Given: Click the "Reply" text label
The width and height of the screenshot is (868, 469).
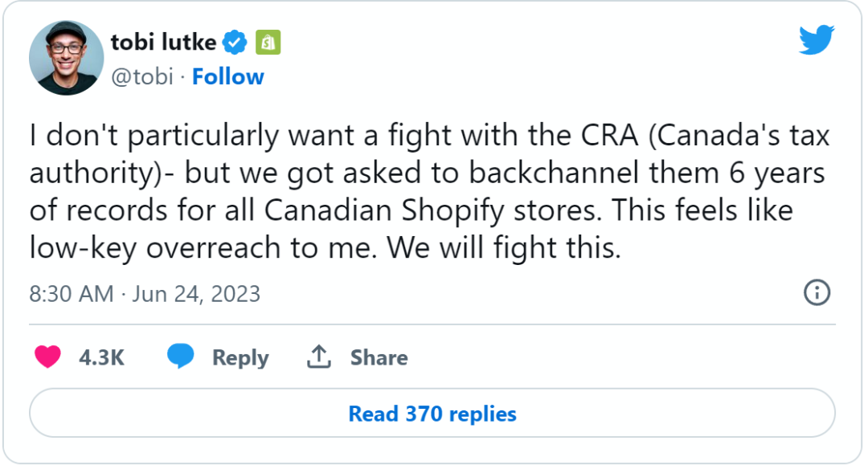Looking at the screenshot, I should point(240,357).
